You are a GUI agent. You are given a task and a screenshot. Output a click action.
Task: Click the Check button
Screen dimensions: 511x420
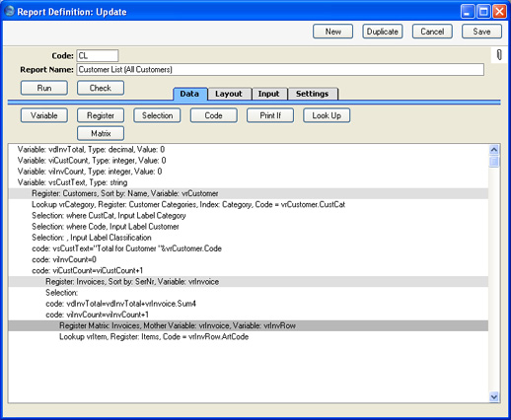coord(101,88)
